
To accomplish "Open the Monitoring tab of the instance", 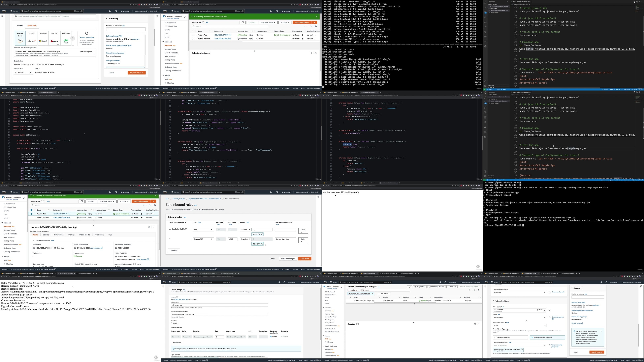I will pyautogui.click(x=99, y=235).
